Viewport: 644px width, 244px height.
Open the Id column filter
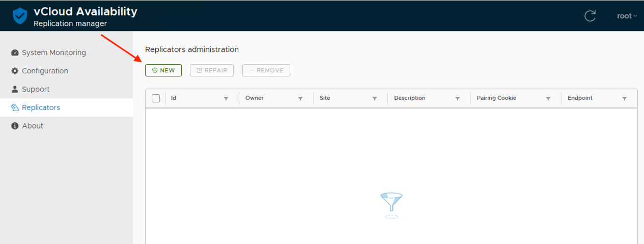tap(226, 99)
